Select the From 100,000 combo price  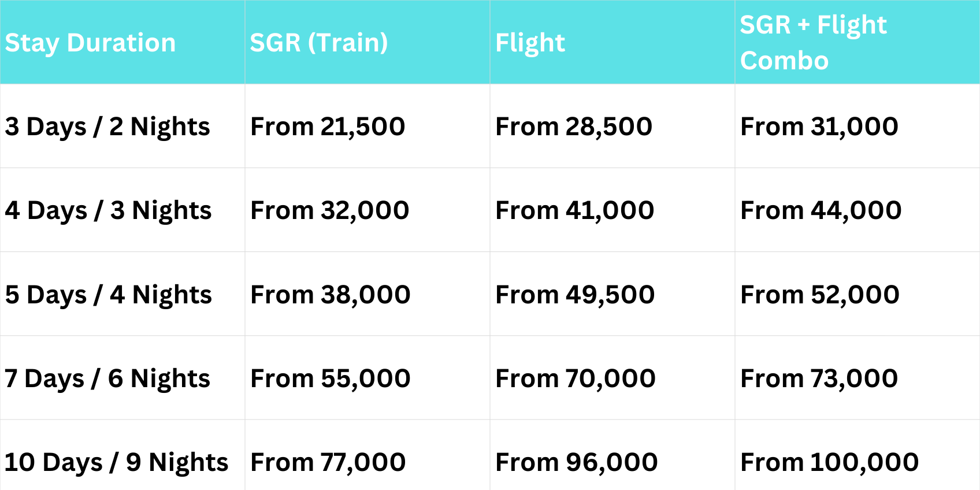(829, 462)
